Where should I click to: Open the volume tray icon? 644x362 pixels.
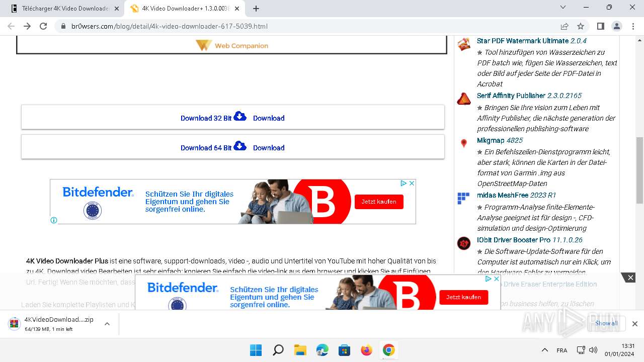[x=593, y=350]
